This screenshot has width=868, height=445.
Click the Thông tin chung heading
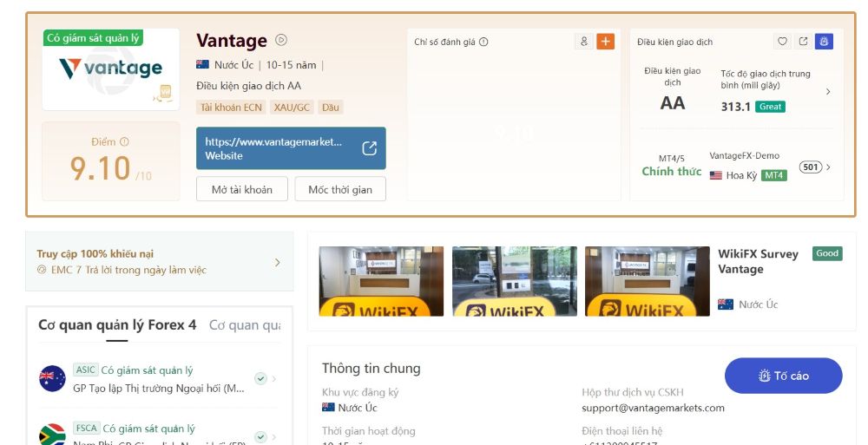tap(372, 369)
